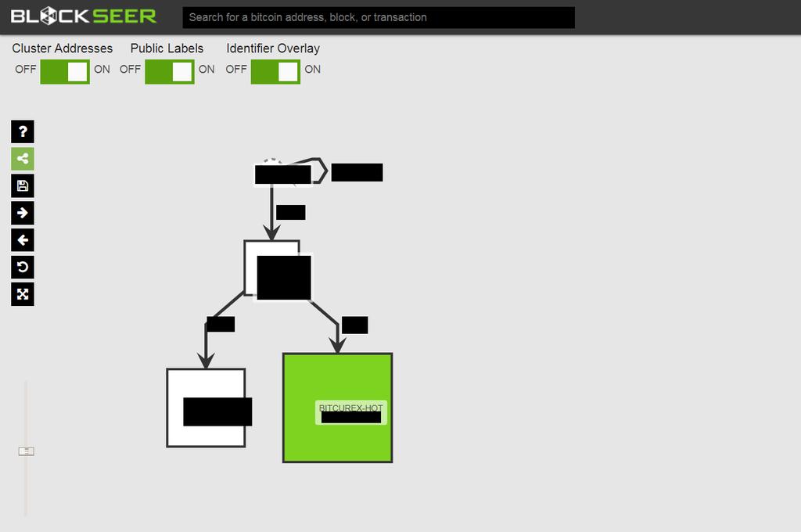Screen dimensions: 801x532
Task: Click the Identifier Overlay label text
Action: (273, 49)
